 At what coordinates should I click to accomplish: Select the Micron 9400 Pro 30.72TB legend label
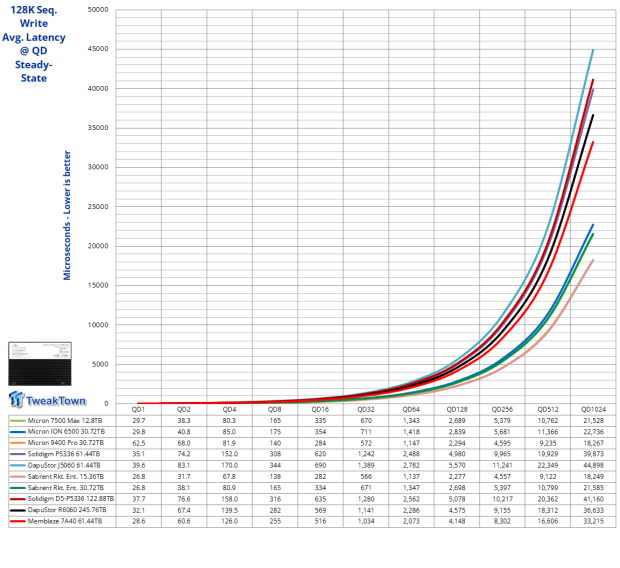point(66,443)
